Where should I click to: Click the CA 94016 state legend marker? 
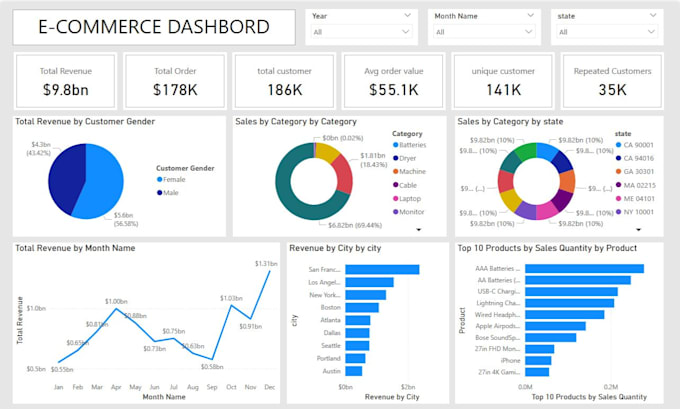618,158
